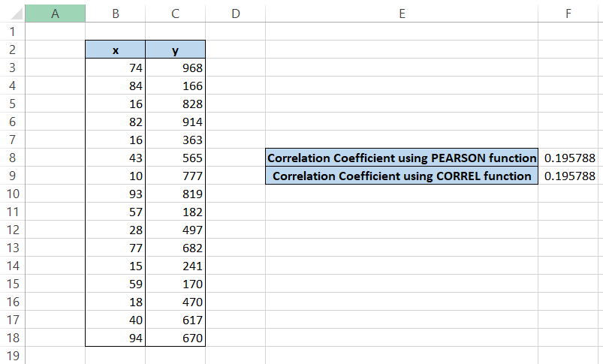This screenshot has width=603, height=364.
Task: Select row 1 header
Action: [x=13, y=32]
